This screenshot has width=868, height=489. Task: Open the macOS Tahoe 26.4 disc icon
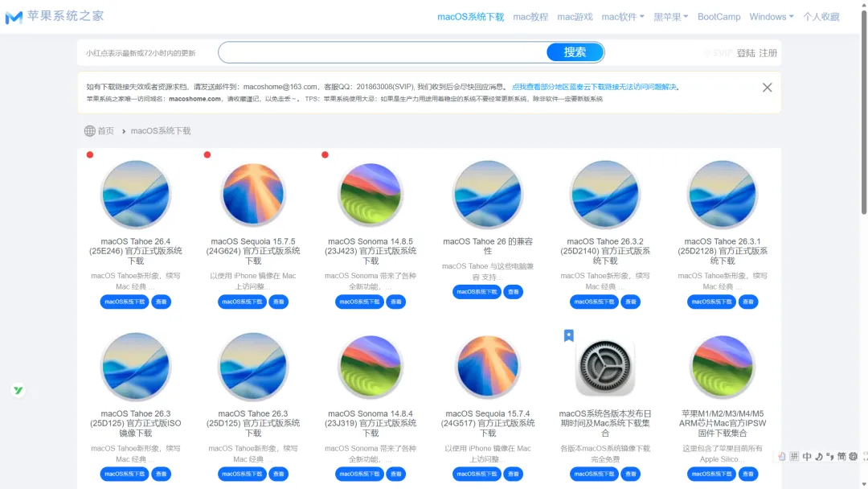coord(136,195)
